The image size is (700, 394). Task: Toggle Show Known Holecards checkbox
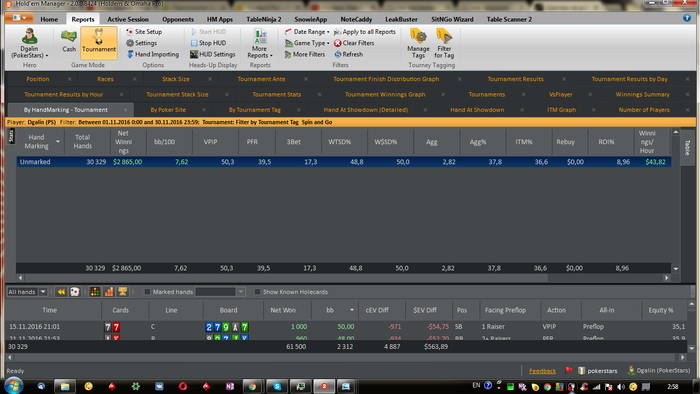pyautogui.click(x=257, y=292)
